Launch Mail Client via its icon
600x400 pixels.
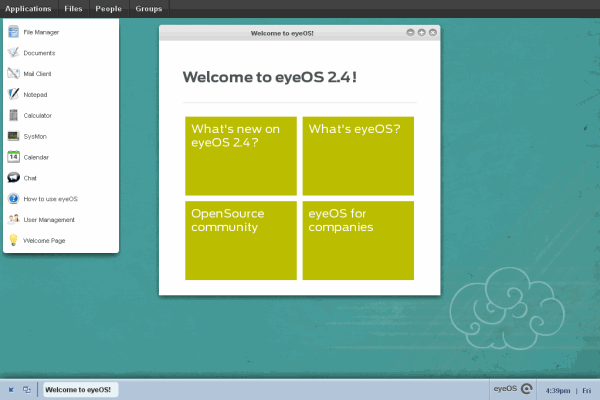[x=13, y=73]
